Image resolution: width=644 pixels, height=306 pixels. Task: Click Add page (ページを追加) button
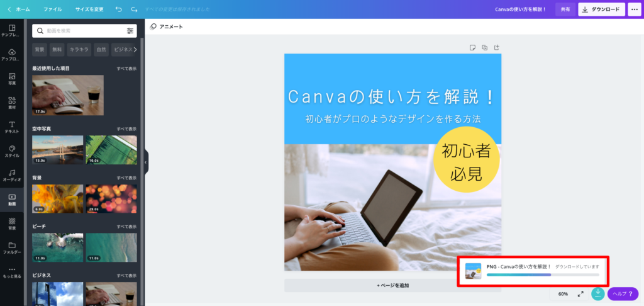pos(392,285)
